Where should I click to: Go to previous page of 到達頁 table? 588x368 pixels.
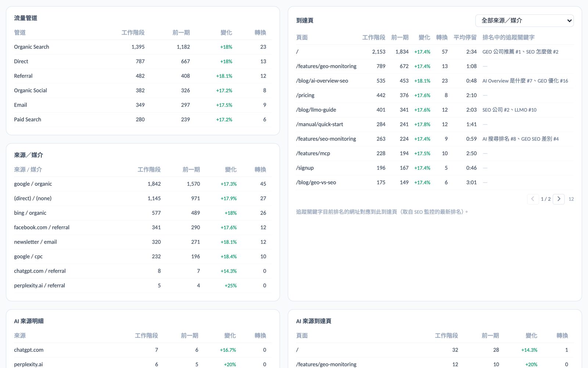pyautogui.click(x=533, y=199)
